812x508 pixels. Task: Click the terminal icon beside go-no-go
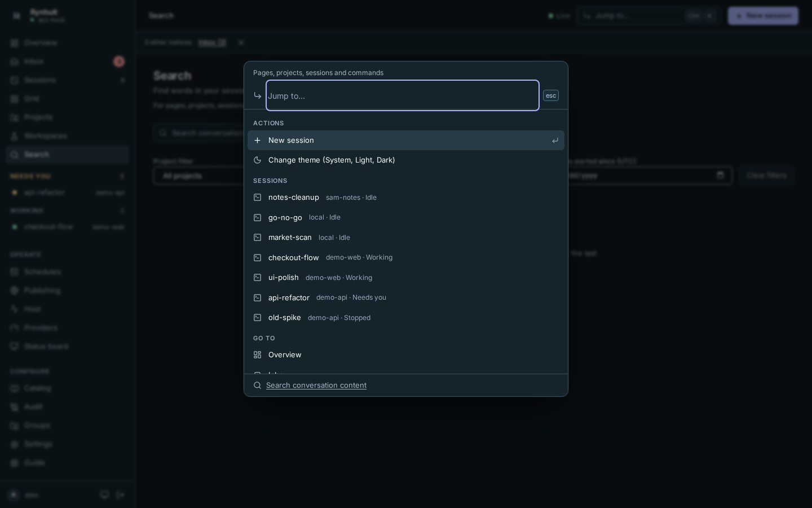click(x=257, y=217)
